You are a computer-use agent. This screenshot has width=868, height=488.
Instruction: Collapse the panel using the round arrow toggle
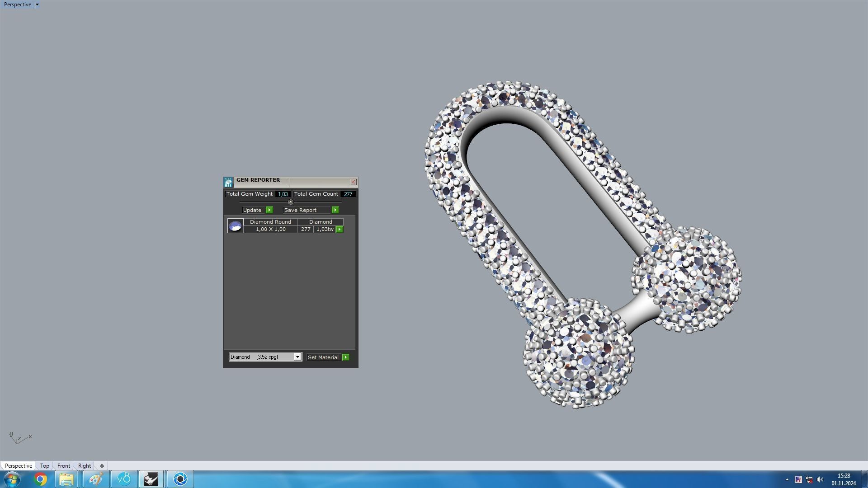[x=291, y=202]
